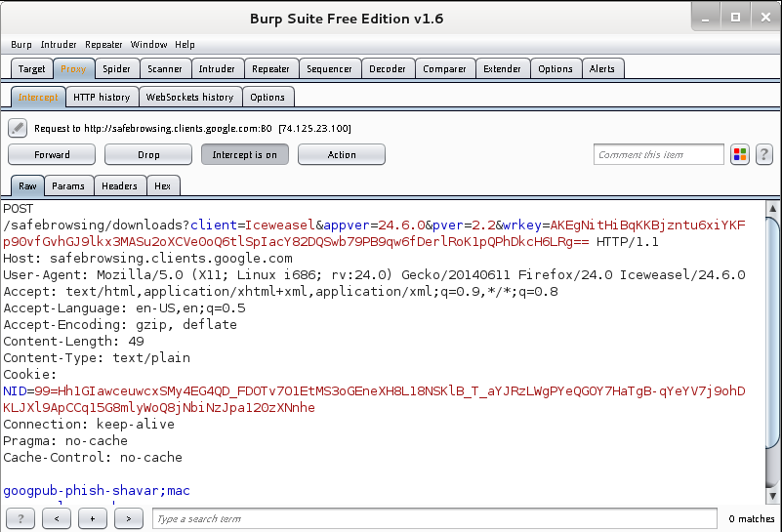Image resolution: width=782 pixels, height=532 pixels.
Task: Open the Burp menu
Action: pos(21,44)
